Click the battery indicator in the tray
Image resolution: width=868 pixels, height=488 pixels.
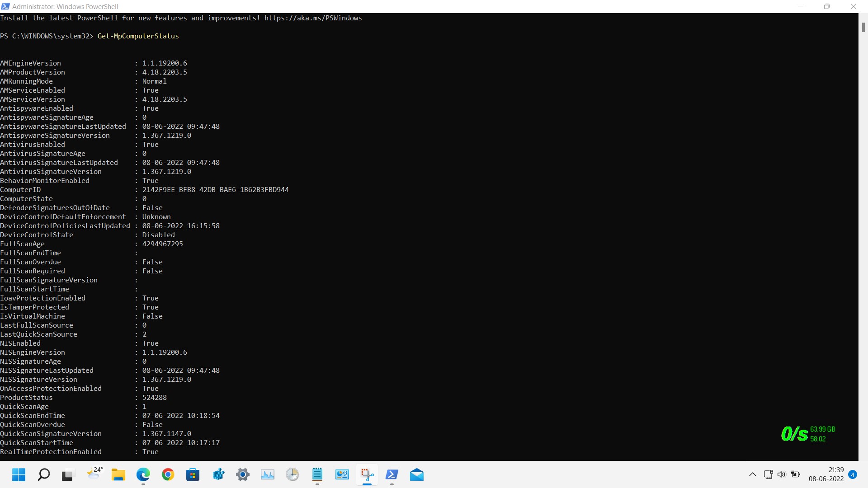796,474
